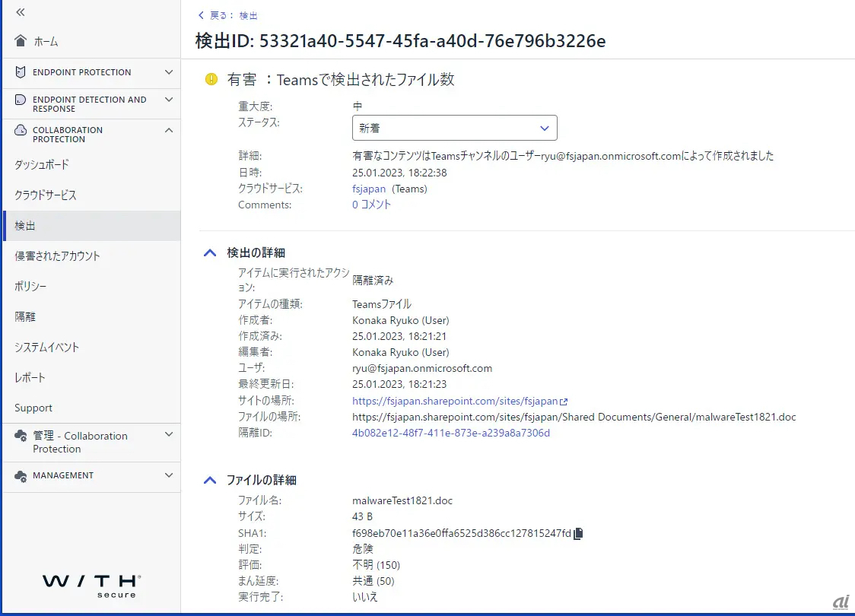Collapse the ファイルの詳細 section

coord(211,480)
